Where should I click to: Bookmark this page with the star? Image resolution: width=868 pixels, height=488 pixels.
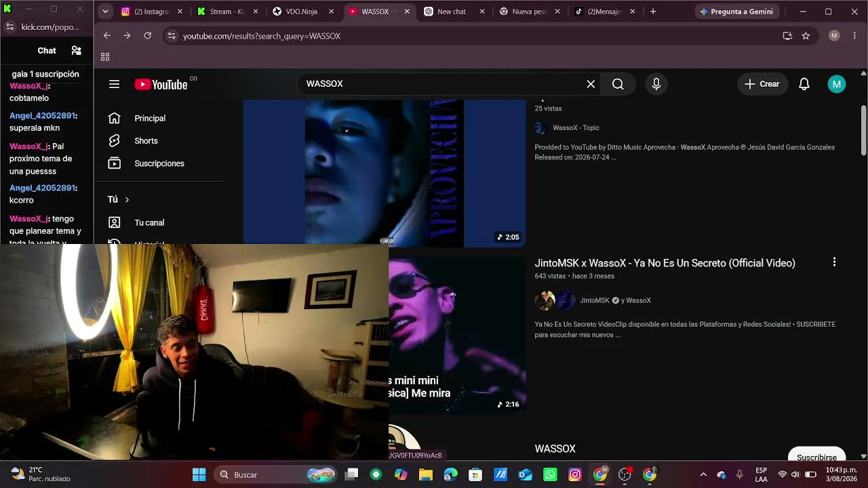[x=806, y=36]
